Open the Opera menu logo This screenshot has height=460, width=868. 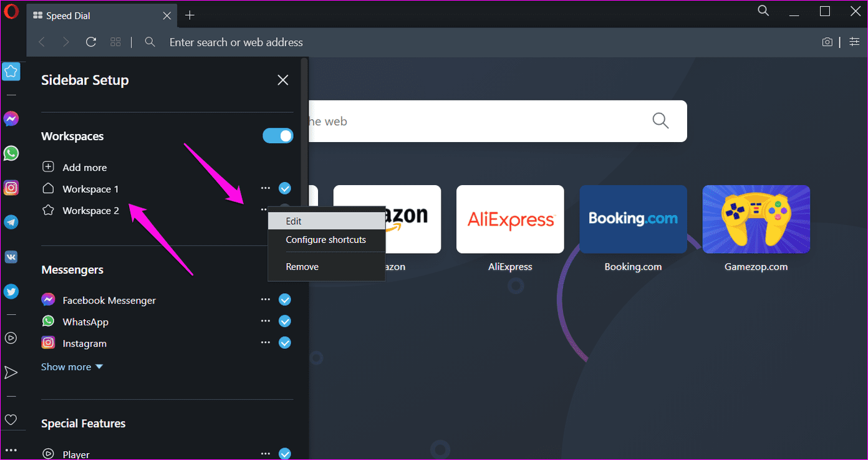coord(11,12)
